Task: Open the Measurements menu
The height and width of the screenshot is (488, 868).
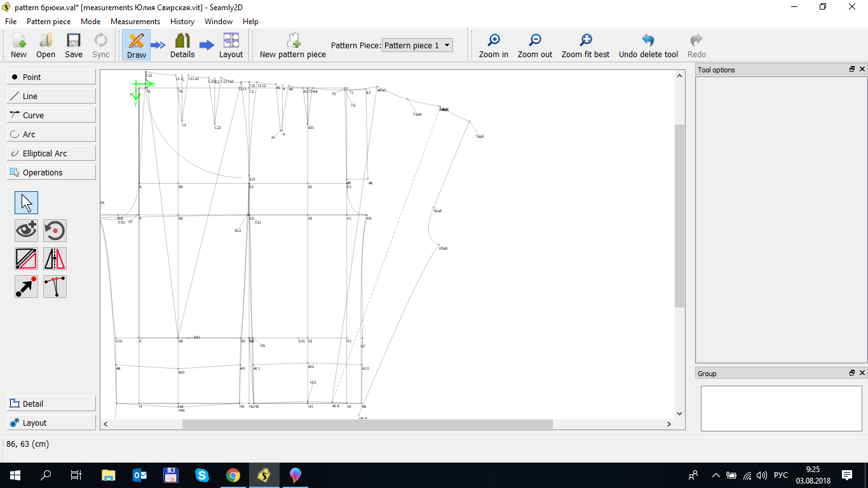Action: point(135,21)
